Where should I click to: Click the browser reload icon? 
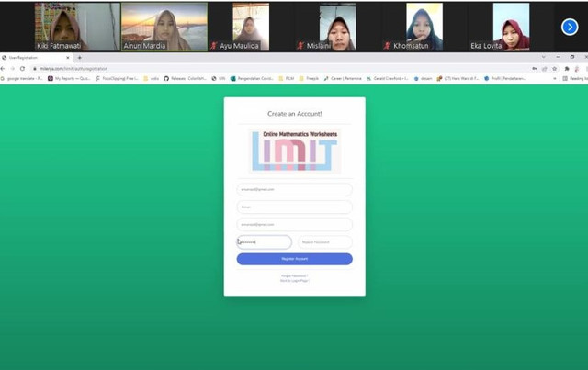click(x=22, y=68)
